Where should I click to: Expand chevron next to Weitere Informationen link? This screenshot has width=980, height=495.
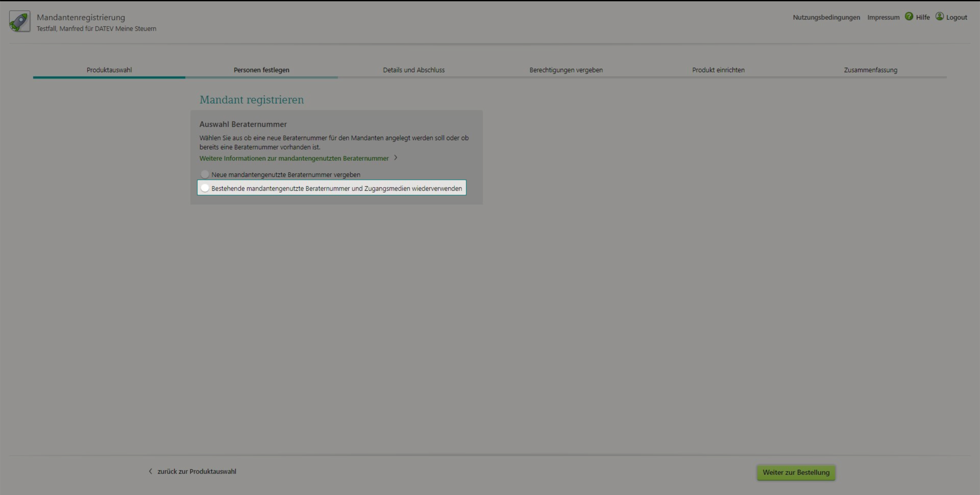(x=396, y=158)
